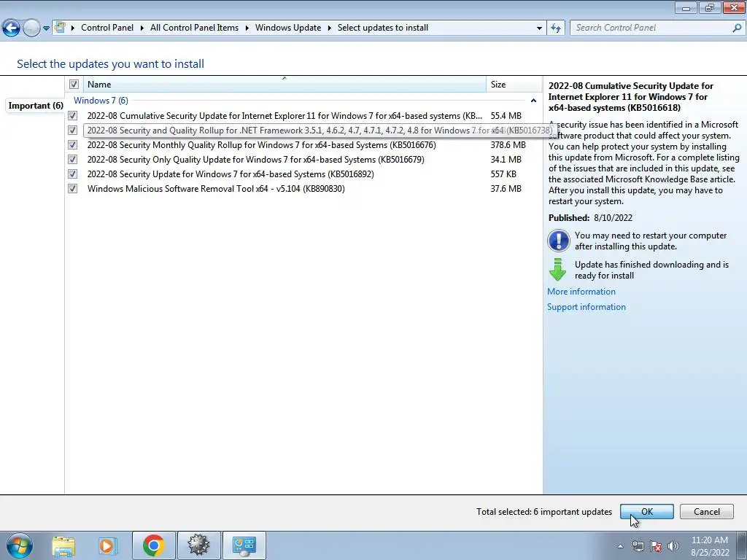The width and height of the screenshot is (747, 560).
Task: Select the Important (6) tab
Action: pos(36,106)
